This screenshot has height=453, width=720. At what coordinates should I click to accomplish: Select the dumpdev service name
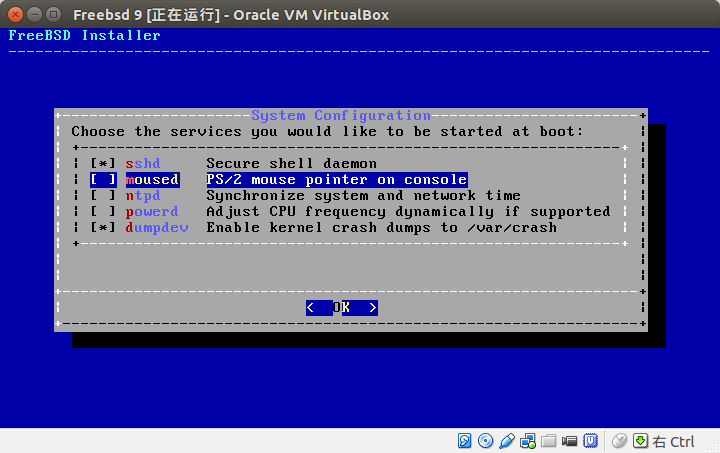click(x=157, y=228)
